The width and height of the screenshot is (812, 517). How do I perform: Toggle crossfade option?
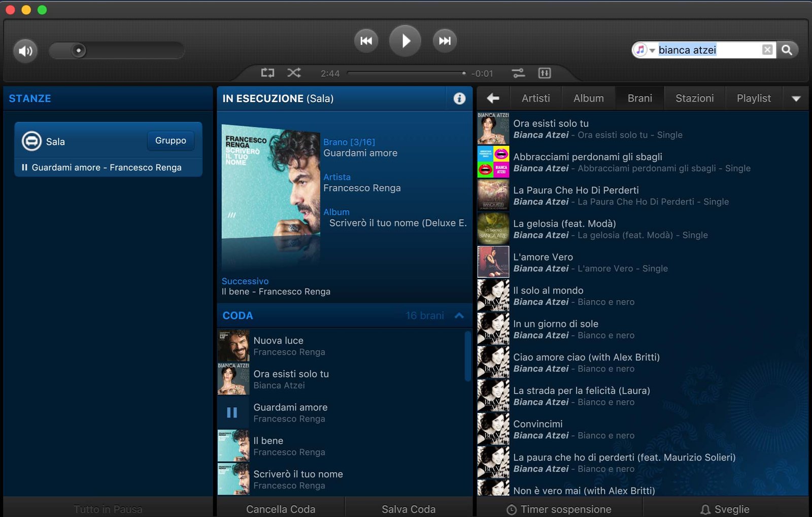pyautogui.click(x=518, y=73)
